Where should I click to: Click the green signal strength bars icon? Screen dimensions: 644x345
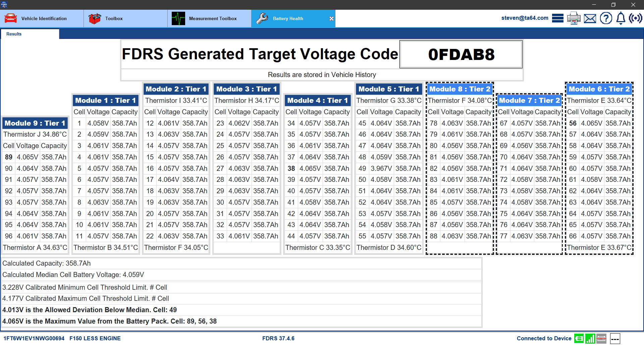[590, 339]
